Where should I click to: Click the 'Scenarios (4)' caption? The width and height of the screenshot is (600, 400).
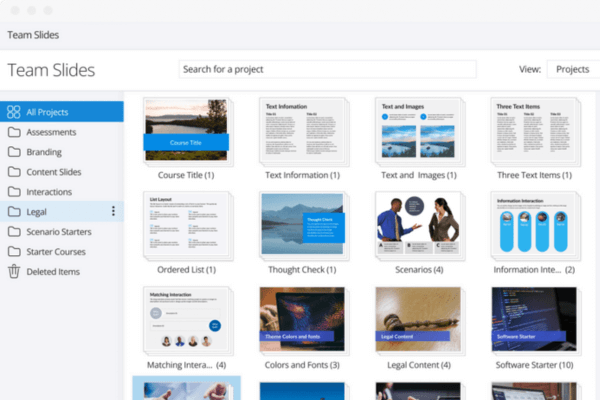pos(419,269)
